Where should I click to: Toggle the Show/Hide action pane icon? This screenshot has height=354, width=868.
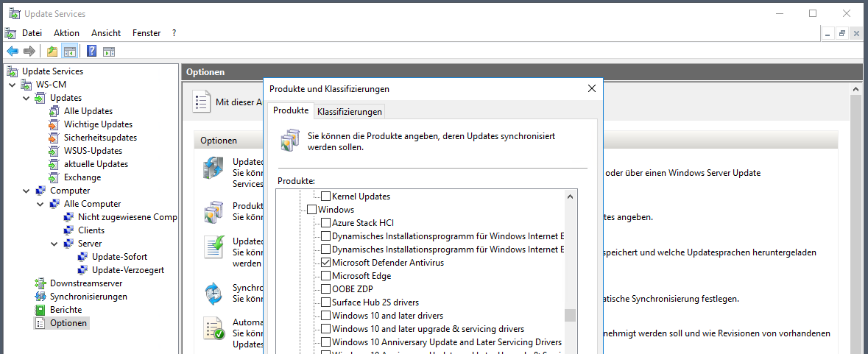pyautogui.click(x=109, y=52)
